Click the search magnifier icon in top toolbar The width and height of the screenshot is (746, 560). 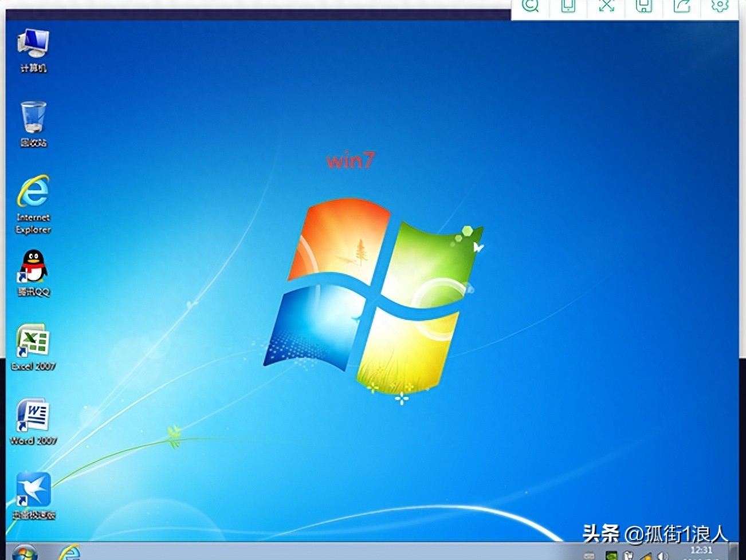531,6
